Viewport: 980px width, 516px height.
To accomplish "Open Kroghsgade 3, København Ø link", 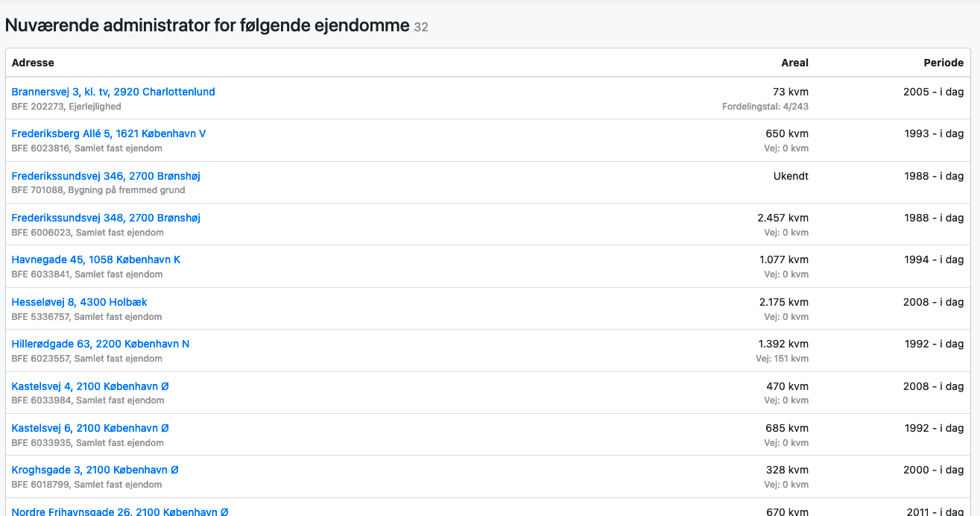I will point(95,470).
